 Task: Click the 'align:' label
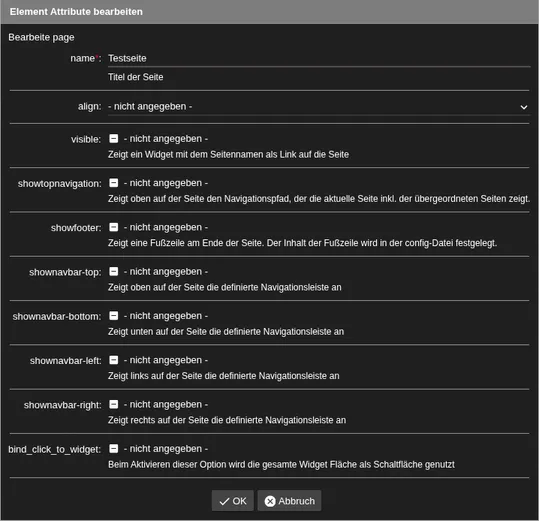point(90,107)
